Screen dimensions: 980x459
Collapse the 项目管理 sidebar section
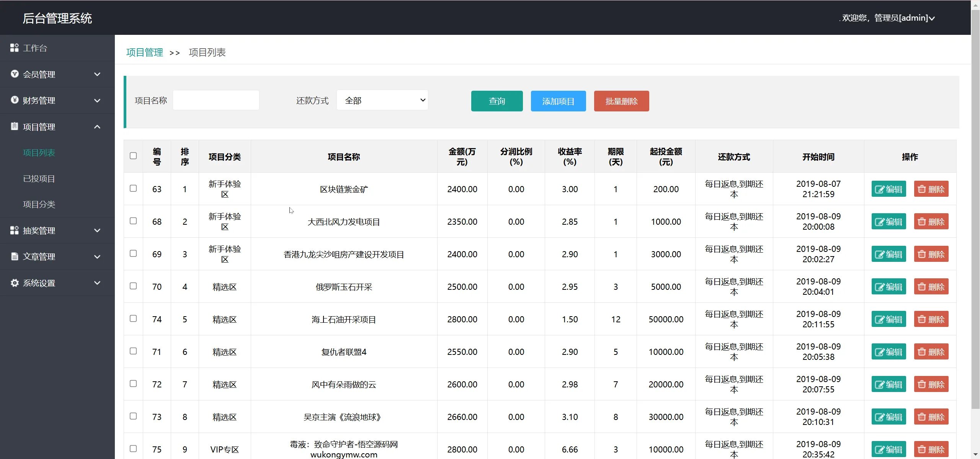pos(97,127)
